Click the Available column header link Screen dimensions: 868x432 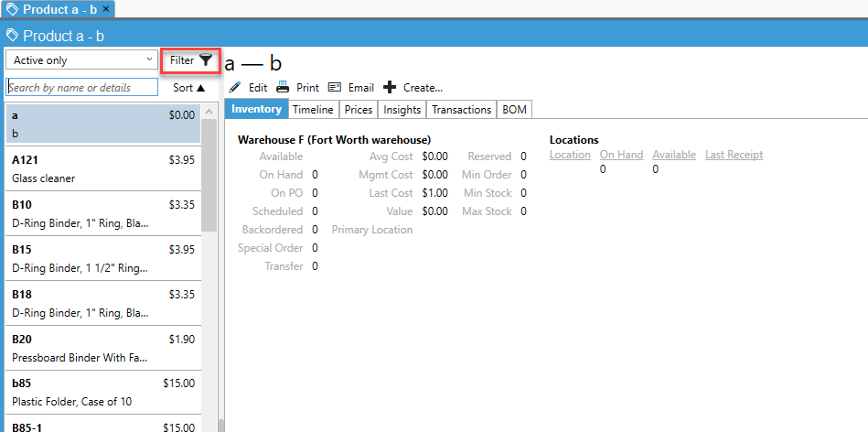(x=674, y=155)
